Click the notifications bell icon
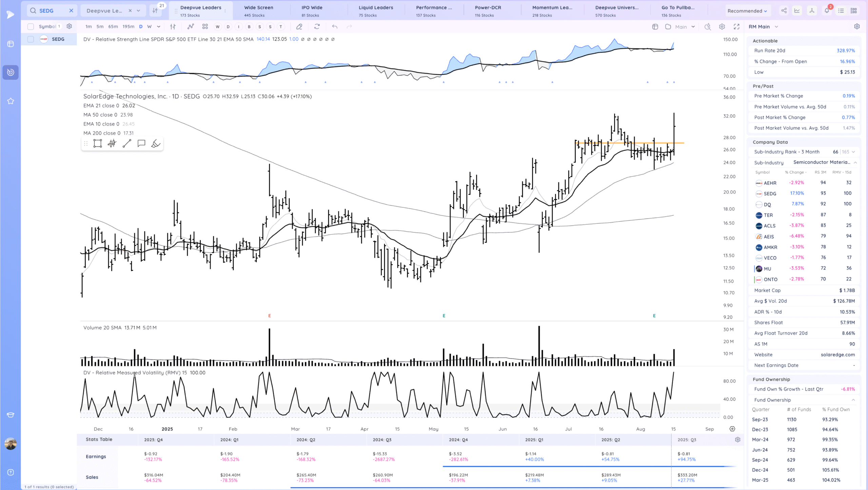The height and width of the screenshot is (490, 868). (x=827, y=11)
